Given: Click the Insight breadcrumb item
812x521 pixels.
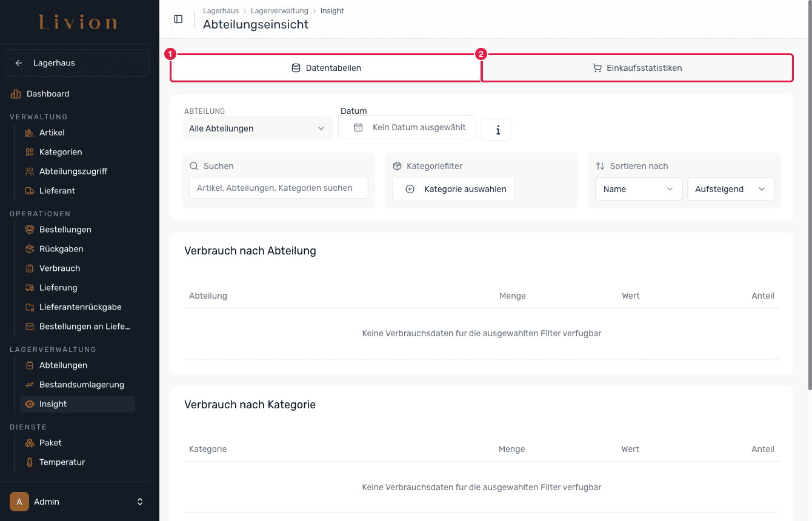Looking at the screenshot, I should (x=332, y=11).
